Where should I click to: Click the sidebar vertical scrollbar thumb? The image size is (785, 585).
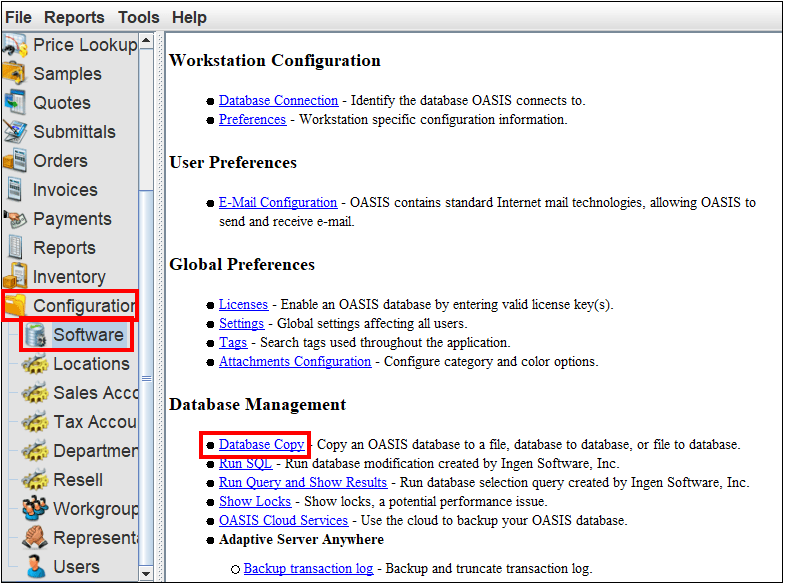tap(146, 378)
